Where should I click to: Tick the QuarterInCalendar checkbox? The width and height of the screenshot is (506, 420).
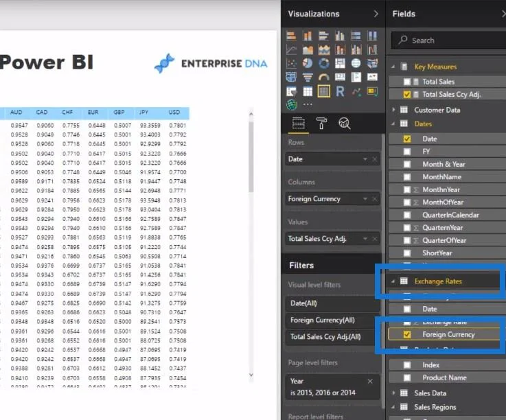pos(407,215)
